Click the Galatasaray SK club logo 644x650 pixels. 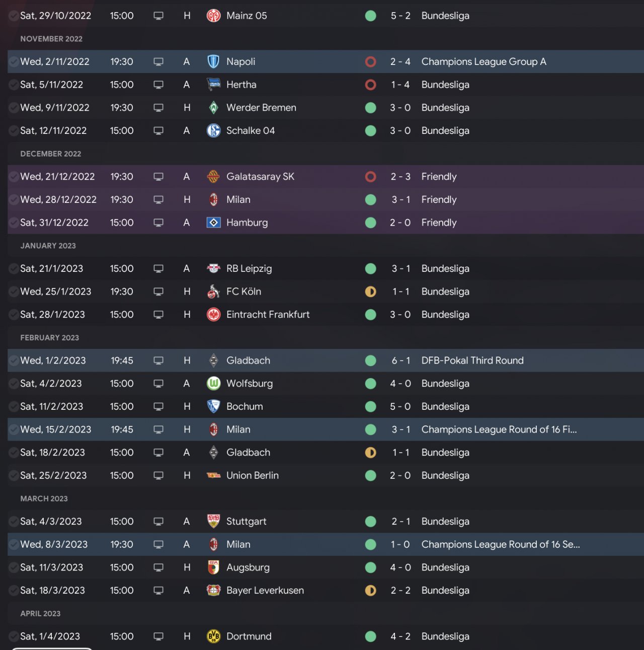coord(213,177)
